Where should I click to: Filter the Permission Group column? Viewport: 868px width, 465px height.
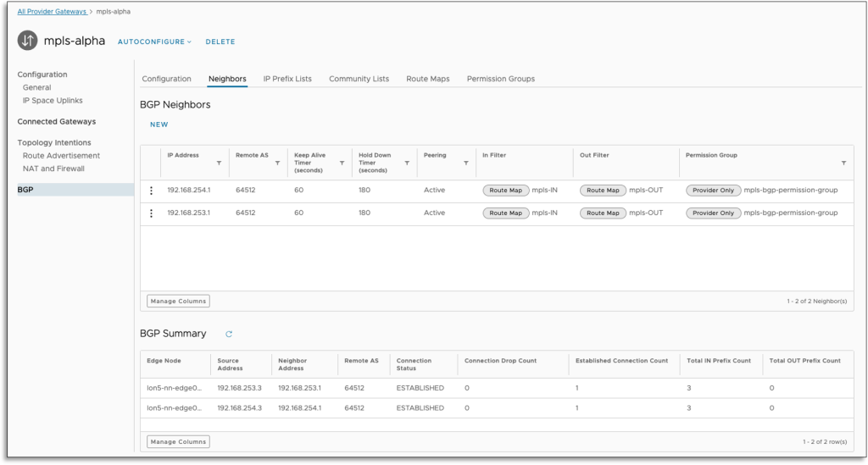coord(843,163)
